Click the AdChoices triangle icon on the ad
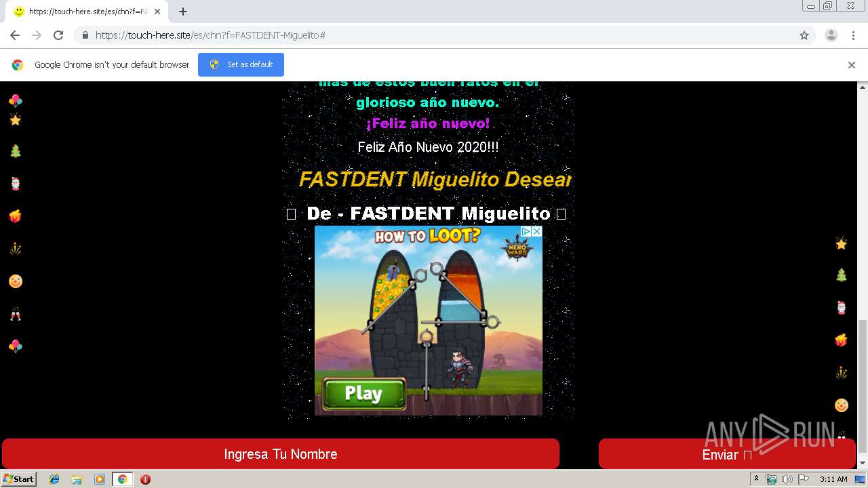Viewport: 868px width, 488px height. (x=526, y=232)
